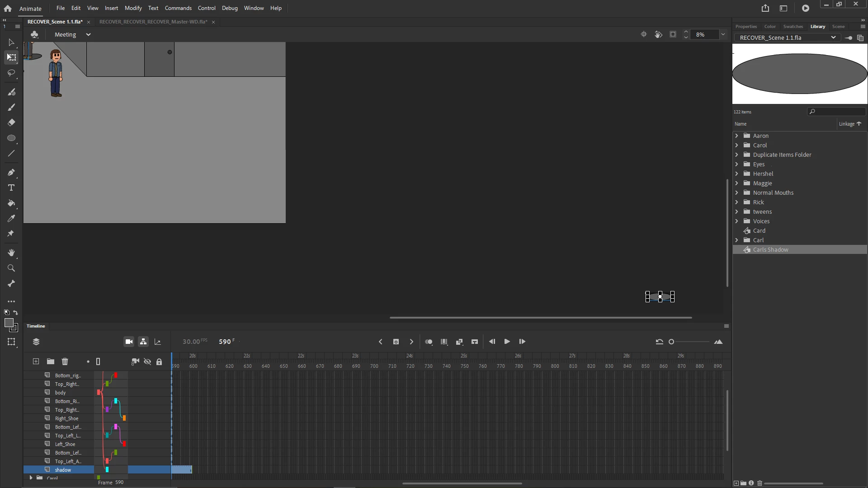Select the Paint Bucket tool
The image size is (868, 488).
11,203
